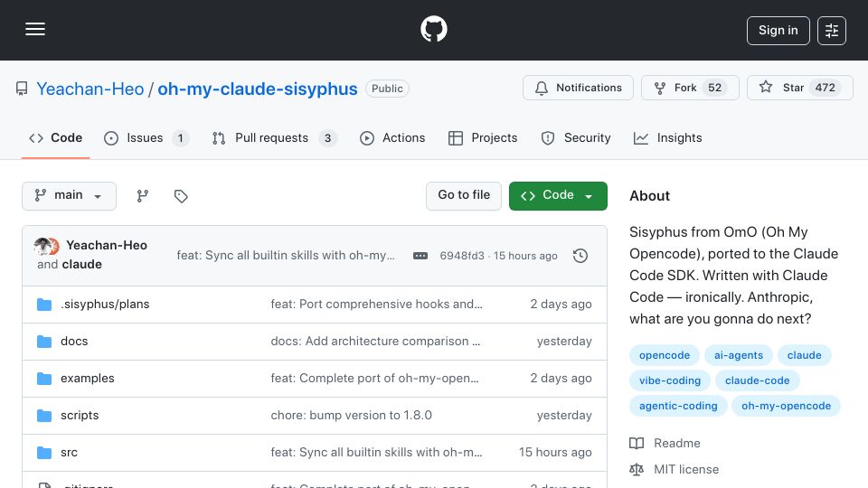View the 52 forks count
The image size is (868, 488).
point(714,88)
